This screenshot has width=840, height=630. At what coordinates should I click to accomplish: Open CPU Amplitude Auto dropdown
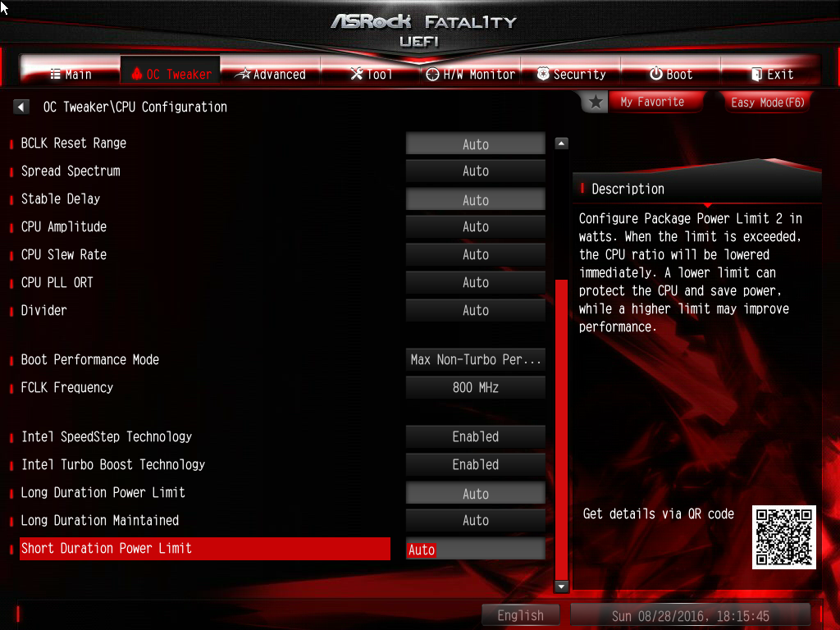click(x=475, y=227)
